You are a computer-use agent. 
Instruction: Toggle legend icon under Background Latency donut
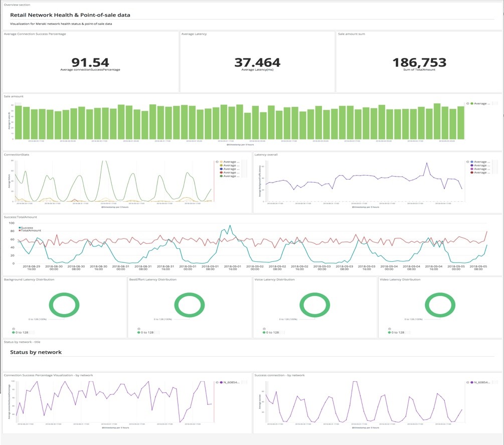tap(14, 329)
